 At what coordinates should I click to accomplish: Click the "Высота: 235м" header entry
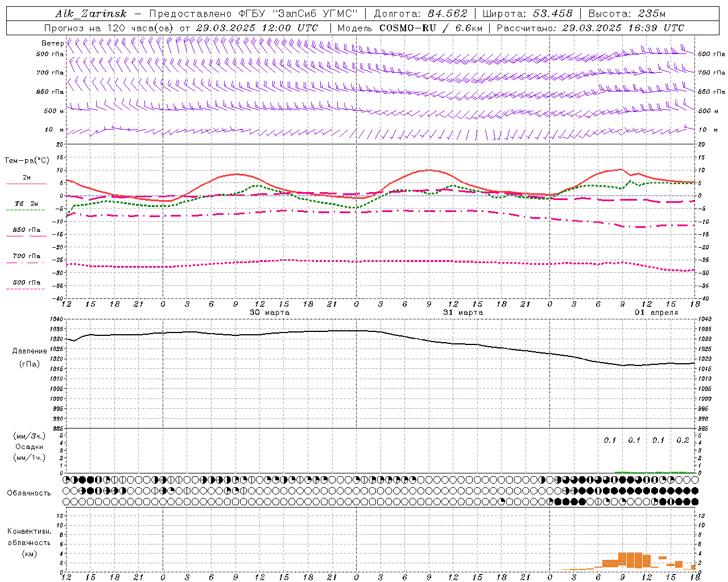click(626, 14)
